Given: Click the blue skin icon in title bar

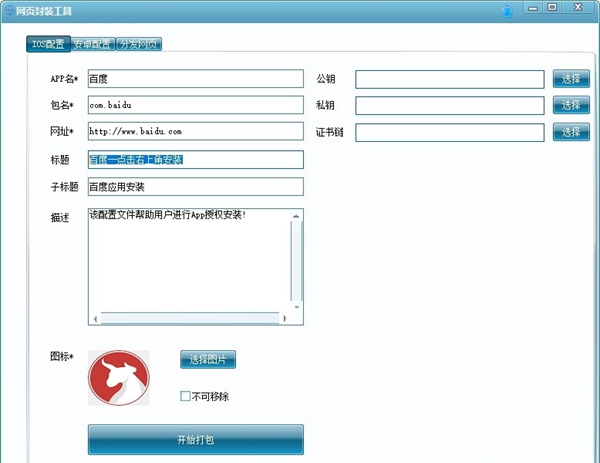Looking at the screenshot, I should point(507,12).
